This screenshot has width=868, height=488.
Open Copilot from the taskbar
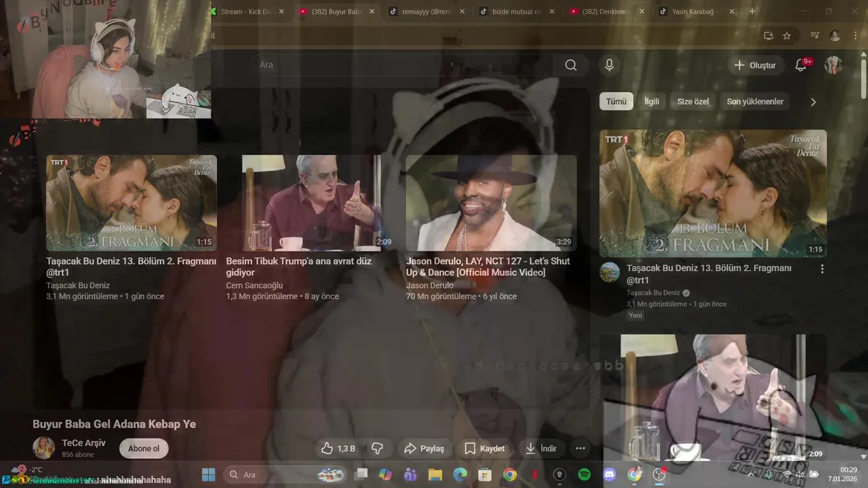(385, 474)
